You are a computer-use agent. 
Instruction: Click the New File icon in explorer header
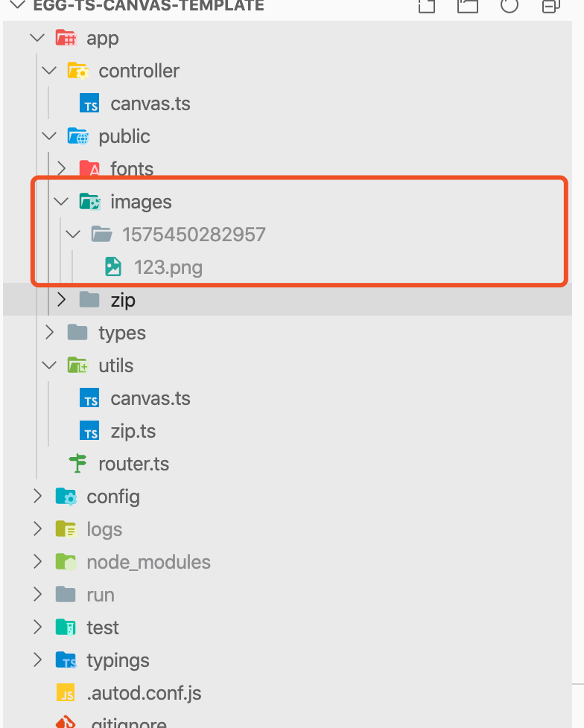427,6
